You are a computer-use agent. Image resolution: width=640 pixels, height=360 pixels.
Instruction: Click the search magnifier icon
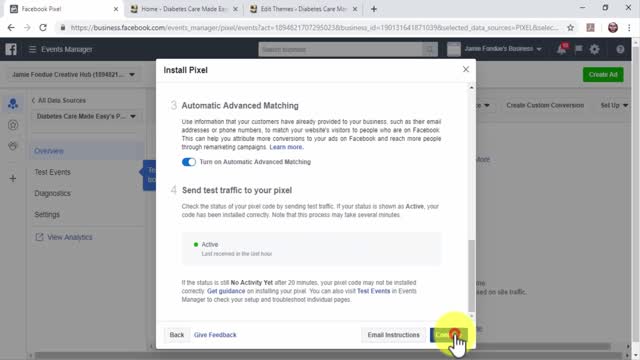429,49
